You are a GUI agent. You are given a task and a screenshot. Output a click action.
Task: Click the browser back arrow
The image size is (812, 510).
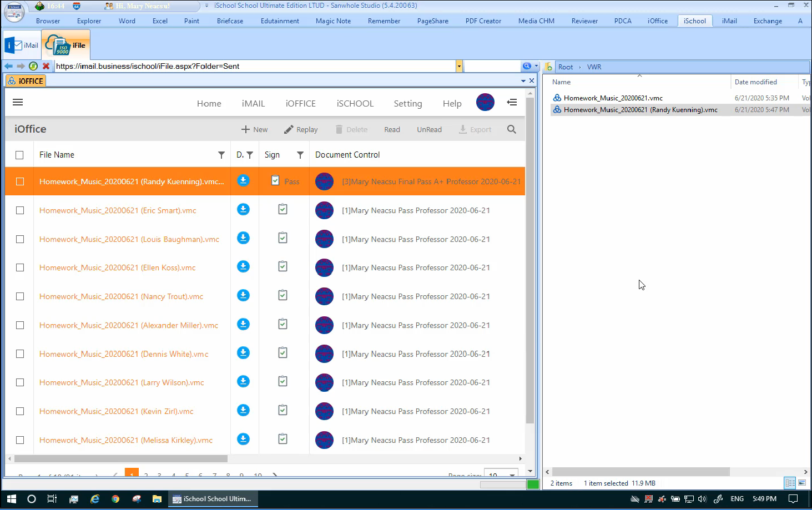[8, 66]
